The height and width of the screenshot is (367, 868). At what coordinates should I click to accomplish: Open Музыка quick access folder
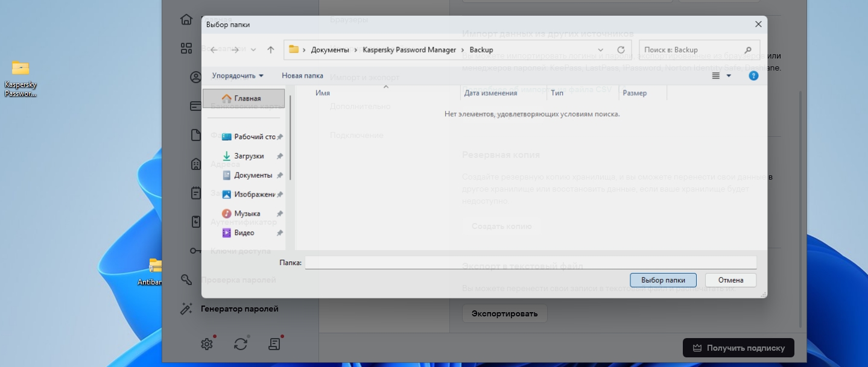pos(241,213)
